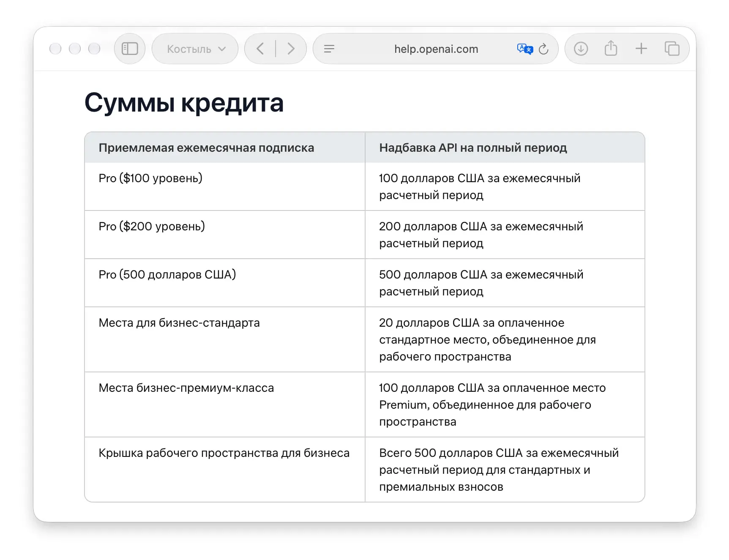The height and width of the screenshot is (560, 729).
Task: Select the Pro (500 долларов США) cell
Action: point(225,283)
